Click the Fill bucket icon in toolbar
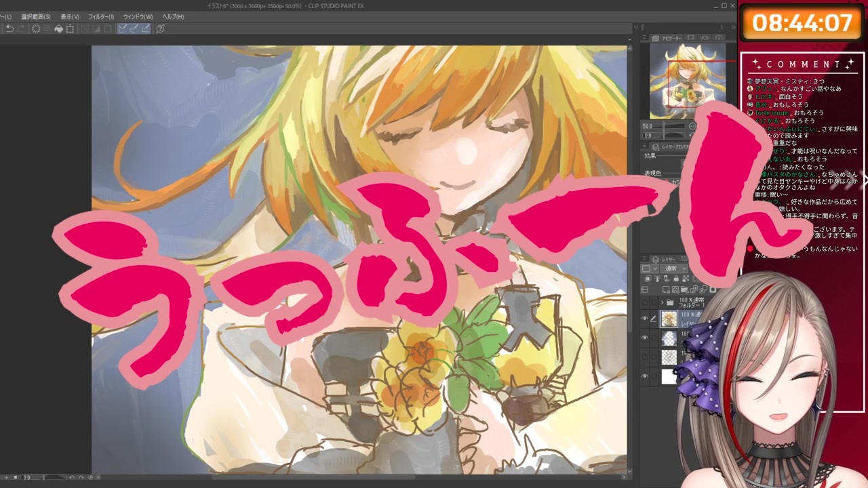868x488 pixels. tap(58, 28)
